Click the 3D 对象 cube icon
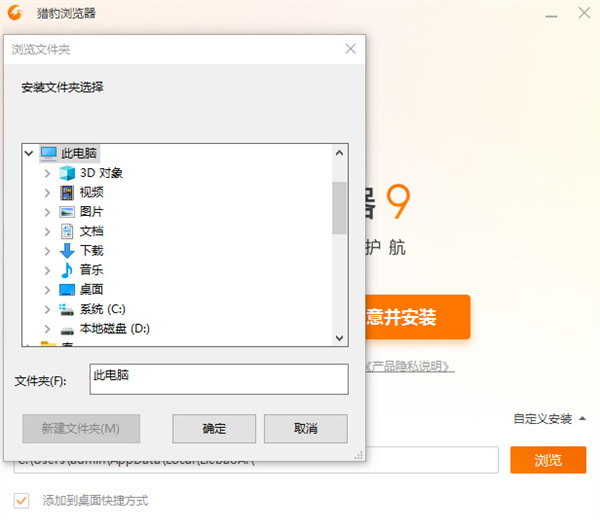The width and height of the screenshot is (600, 528). 67,173
